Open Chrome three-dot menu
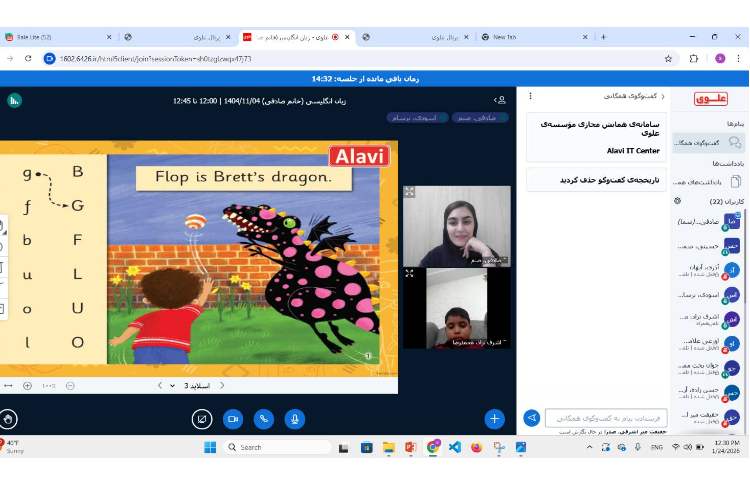The height and width of the screenshot is (480, 750). [x=739, y=58]
